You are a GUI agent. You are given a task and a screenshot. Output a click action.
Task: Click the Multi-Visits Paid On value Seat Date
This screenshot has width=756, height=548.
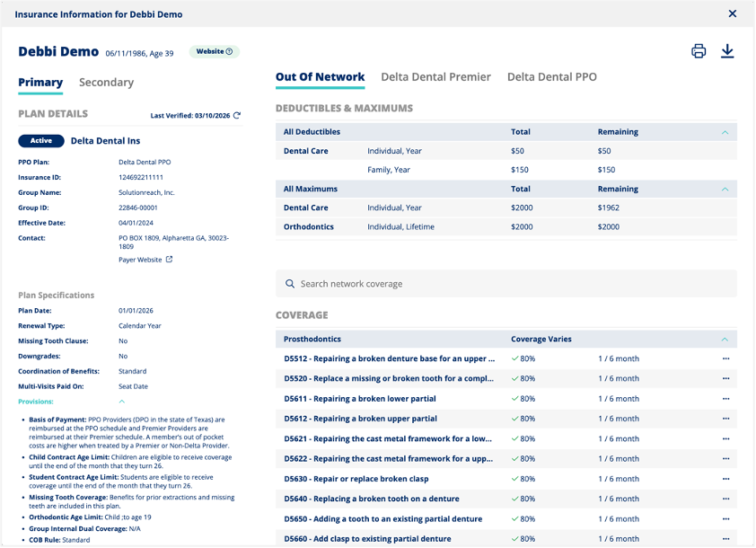tap(133, 386)
